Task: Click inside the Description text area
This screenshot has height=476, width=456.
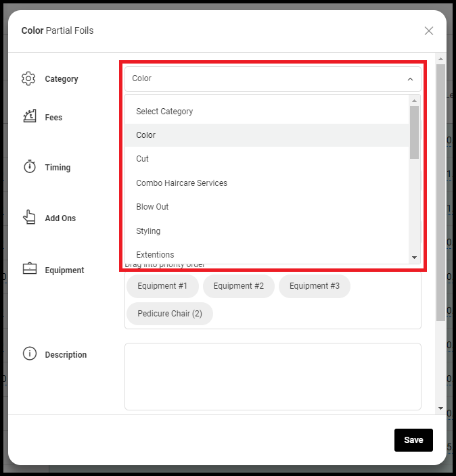Action: (x=273, y=377)
